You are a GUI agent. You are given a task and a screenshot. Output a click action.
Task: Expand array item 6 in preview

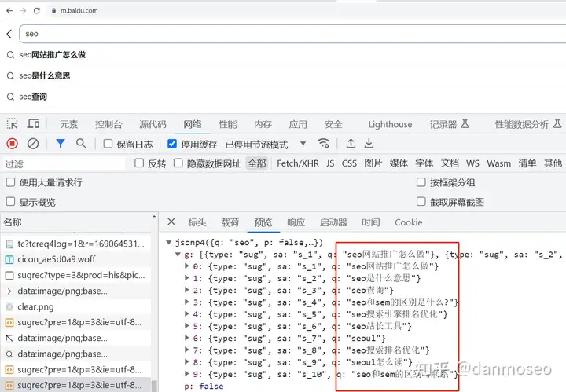click(186, 338)
